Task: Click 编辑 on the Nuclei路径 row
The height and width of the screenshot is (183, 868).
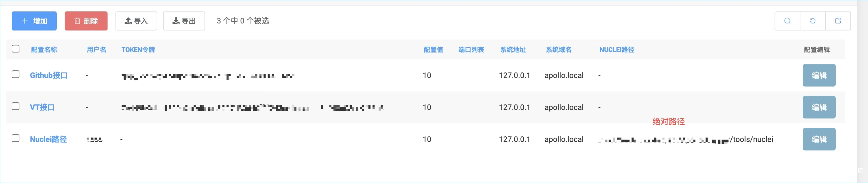Action: coord(819,139)
